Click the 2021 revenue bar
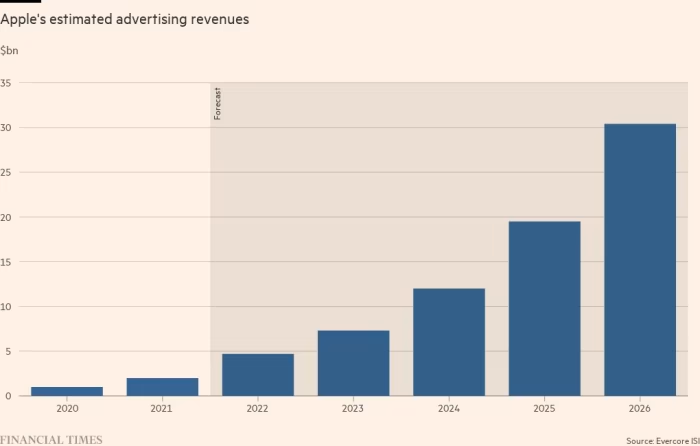 162,387
